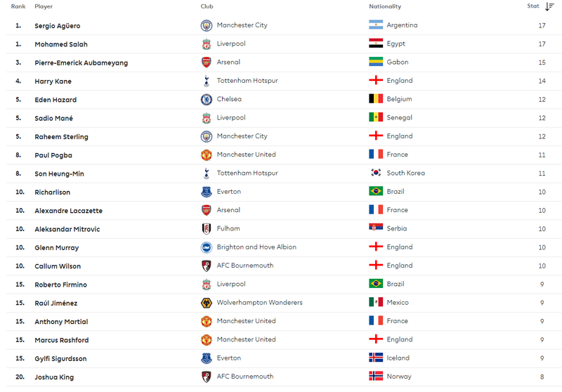Click the Arsenal crest beside Pierre-Emerick Aubameyang

[206, 63]
